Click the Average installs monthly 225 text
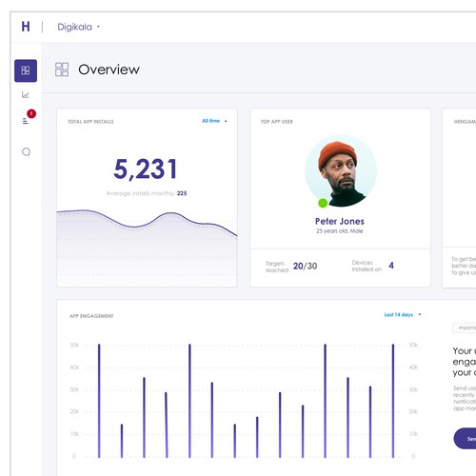Viewport: 476px width, 476px height. pos(147,193)
